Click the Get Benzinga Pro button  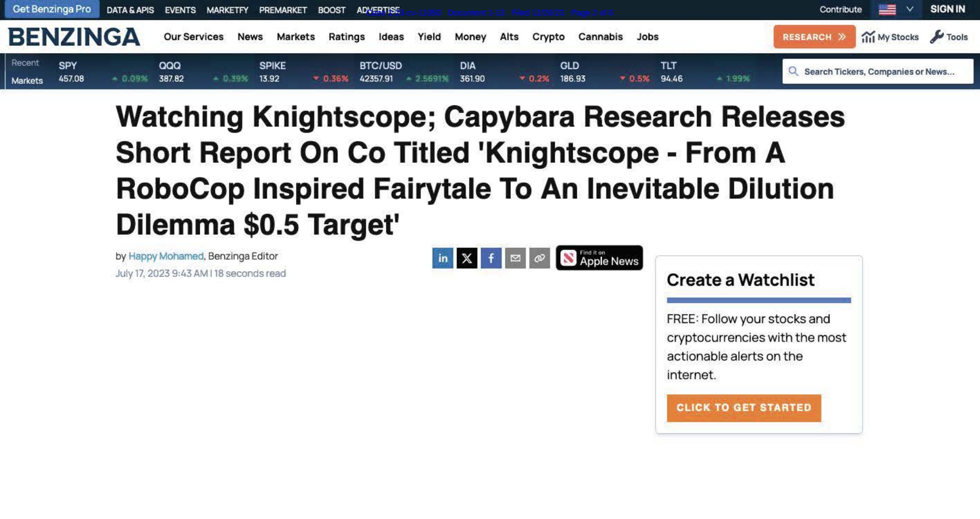tap(52, 9)
